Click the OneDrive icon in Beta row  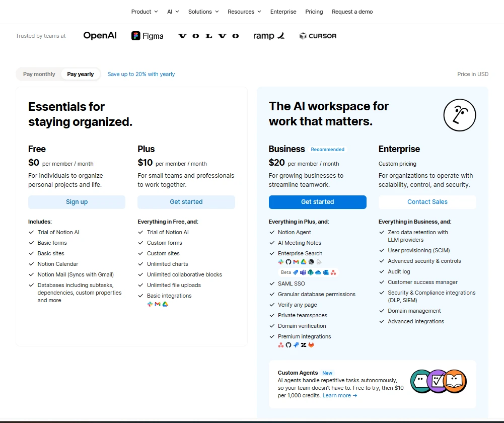coord(318,272)
